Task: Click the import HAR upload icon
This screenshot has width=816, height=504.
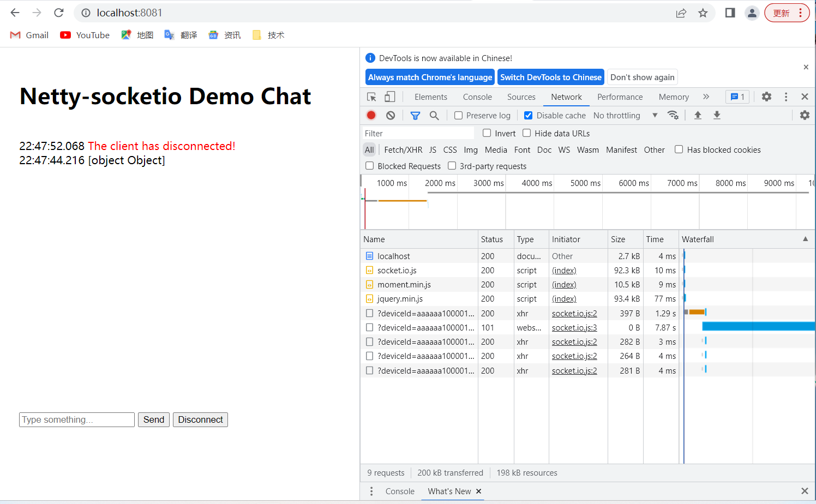Action: pyautogui.click(x=698, y=115)
